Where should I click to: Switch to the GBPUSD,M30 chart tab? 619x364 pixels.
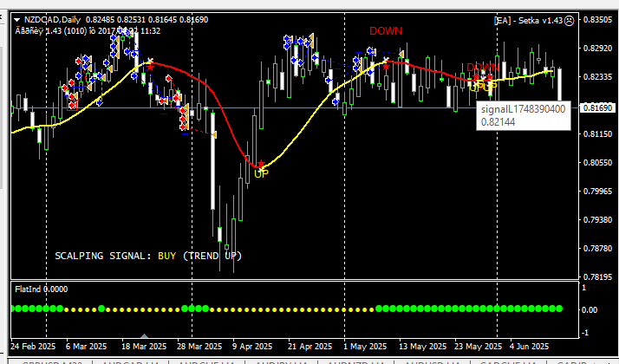click(x=51, y=361)
